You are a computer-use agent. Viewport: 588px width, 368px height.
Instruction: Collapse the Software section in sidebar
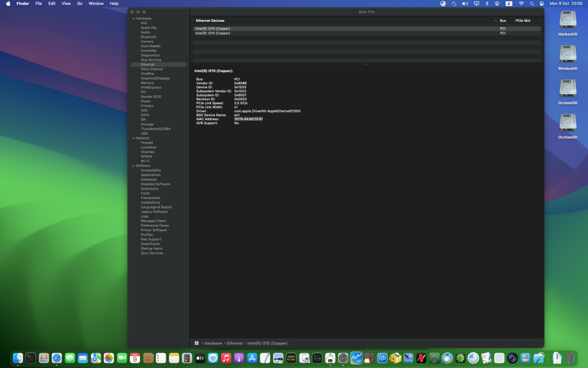(133, 165)
